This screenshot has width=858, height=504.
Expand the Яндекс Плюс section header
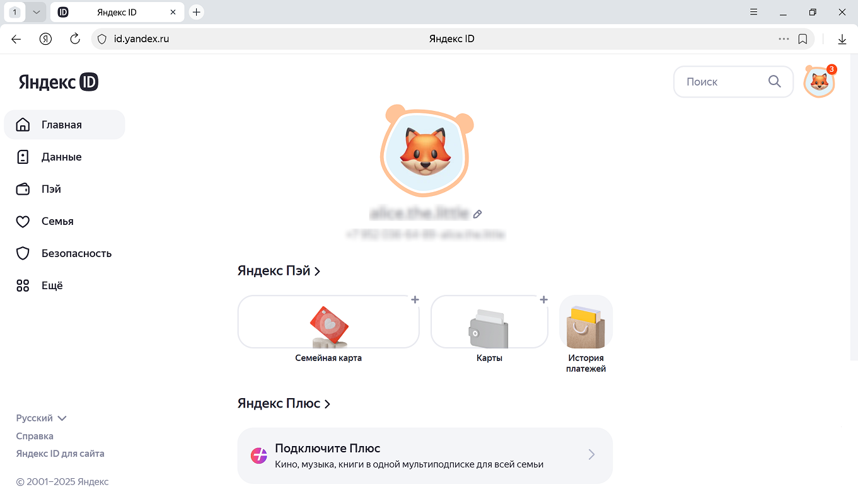[284, 404]
